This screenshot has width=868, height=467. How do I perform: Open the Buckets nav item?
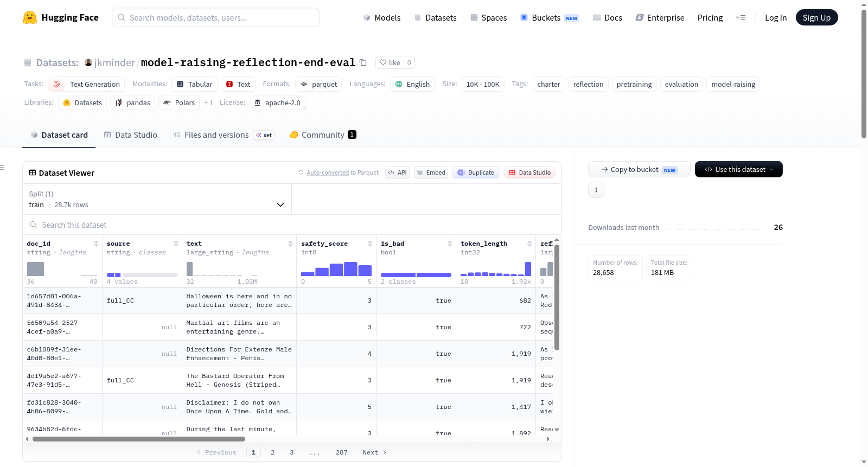550,17
